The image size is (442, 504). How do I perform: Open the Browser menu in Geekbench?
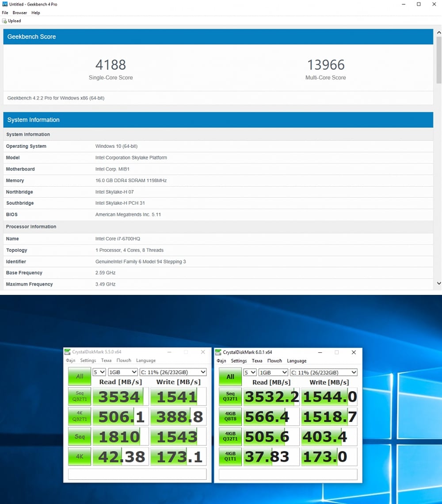(19, 13)
